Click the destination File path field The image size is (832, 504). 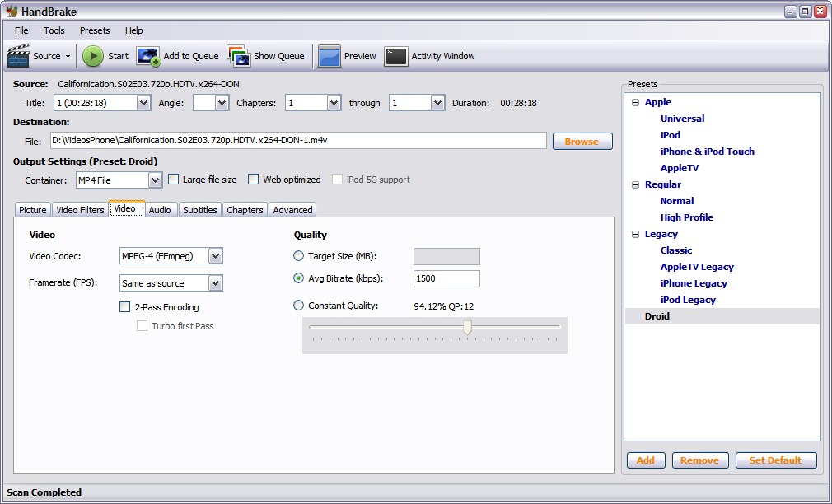click(x=298, y=140)
